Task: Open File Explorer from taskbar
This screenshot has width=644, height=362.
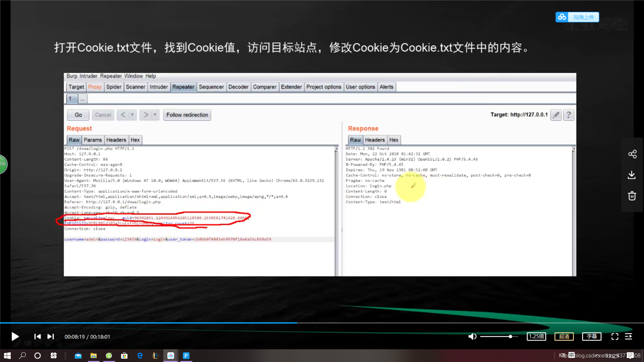Action: 94,356
